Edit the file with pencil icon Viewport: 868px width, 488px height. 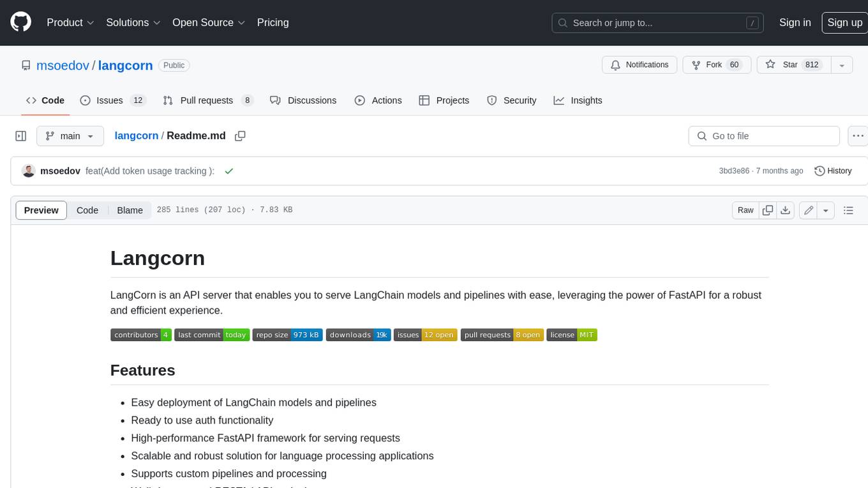(x=808, y=210)
